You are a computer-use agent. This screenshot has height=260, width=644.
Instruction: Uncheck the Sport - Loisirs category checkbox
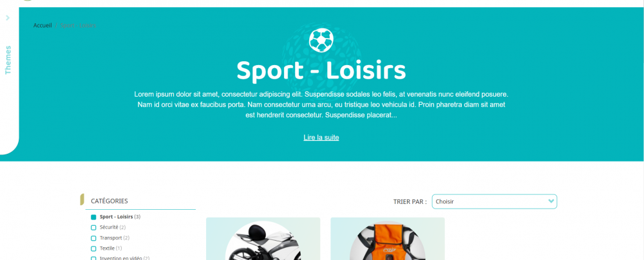(93, 217)
